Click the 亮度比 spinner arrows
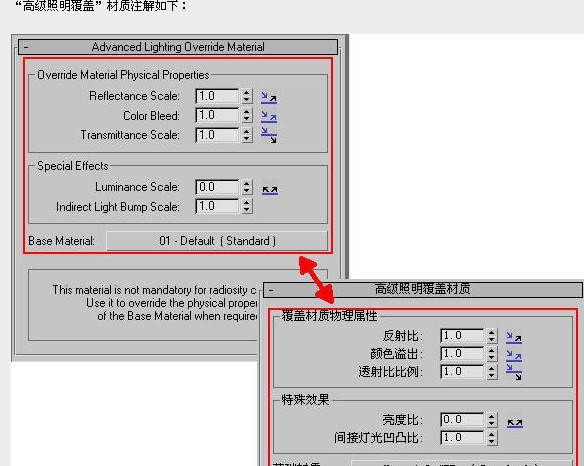 492,419
